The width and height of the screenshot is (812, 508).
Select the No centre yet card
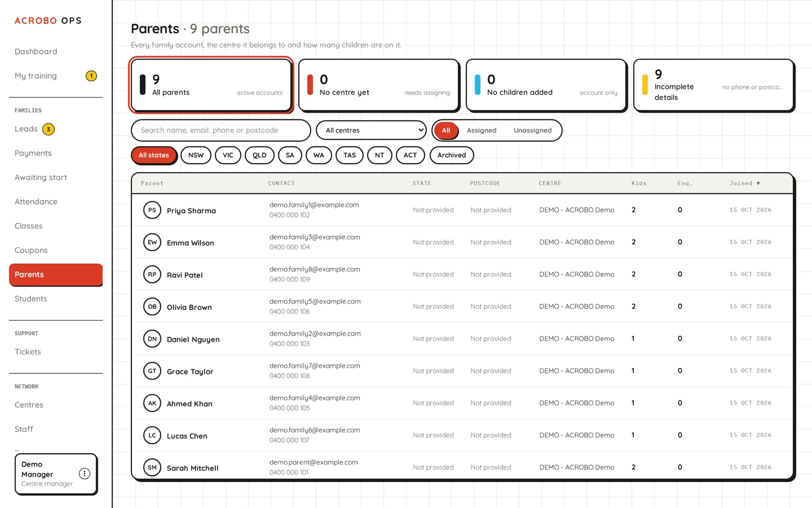(379, 85)
